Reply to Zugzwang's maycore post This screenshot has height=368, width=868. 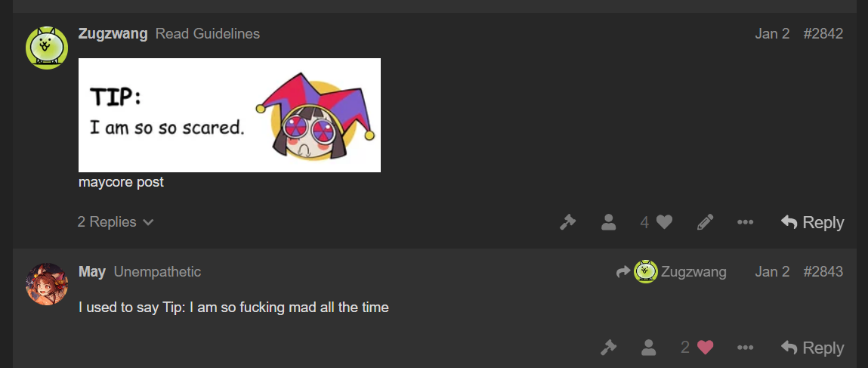[x=812, y=222]
